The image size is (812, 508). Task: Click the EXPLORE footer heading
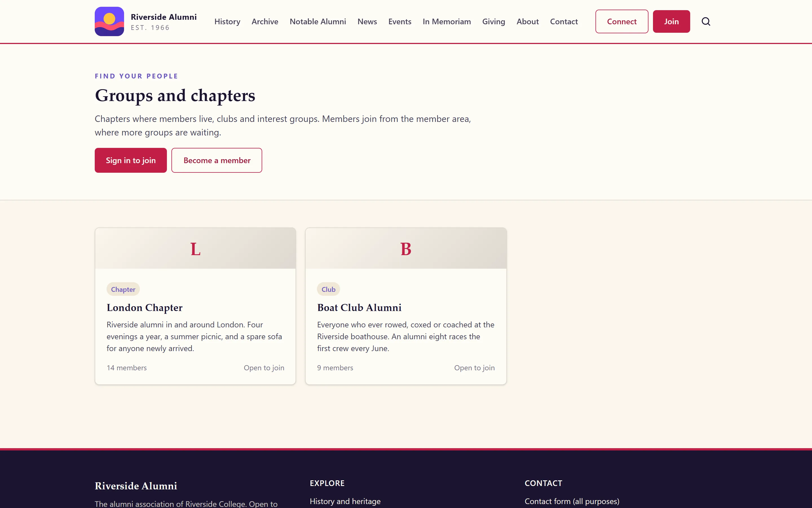click(x=327, y=483)
